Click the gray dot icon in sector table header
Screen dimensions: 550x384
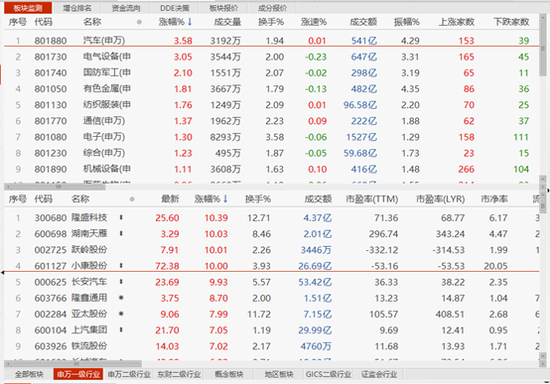tap(139, 22)
